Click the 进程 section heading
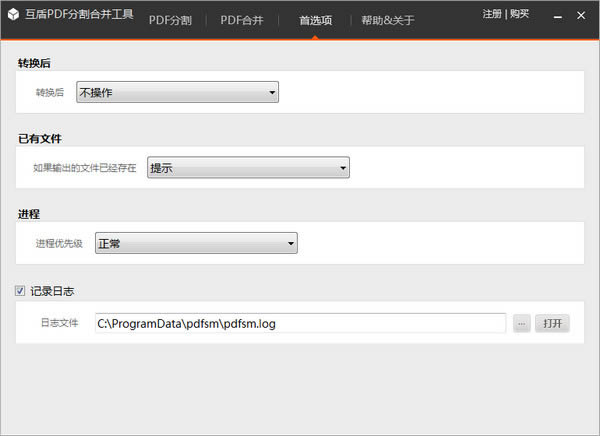 pos(29,214)
